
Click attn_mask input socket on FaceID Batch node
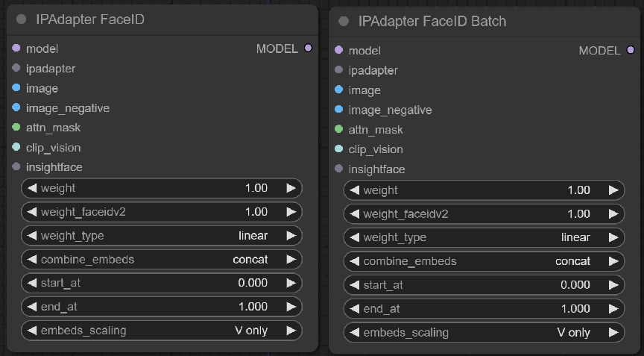coord(339,130)
